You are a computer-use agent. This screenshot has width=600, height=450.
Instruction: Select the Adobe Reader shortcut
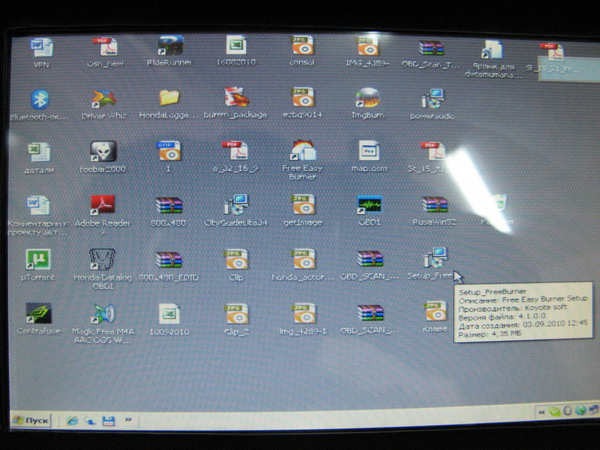[x=104, y=206]
